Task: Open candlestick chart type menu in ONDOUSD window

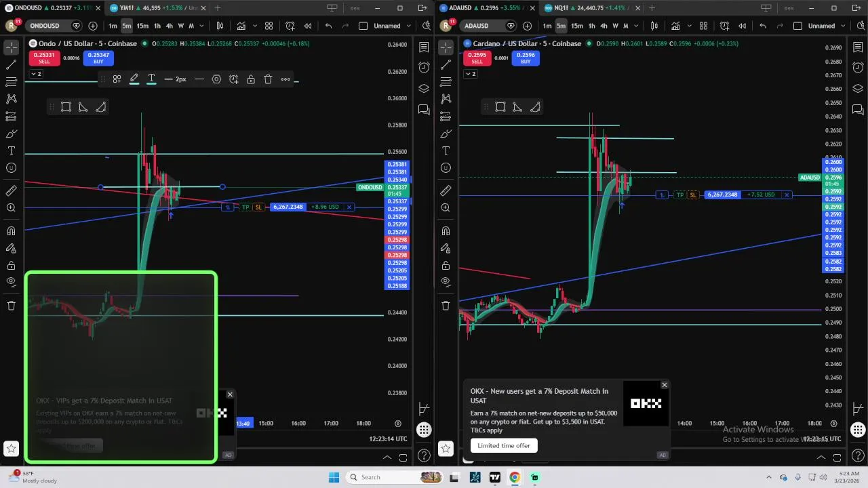Action: click(220, 26)
